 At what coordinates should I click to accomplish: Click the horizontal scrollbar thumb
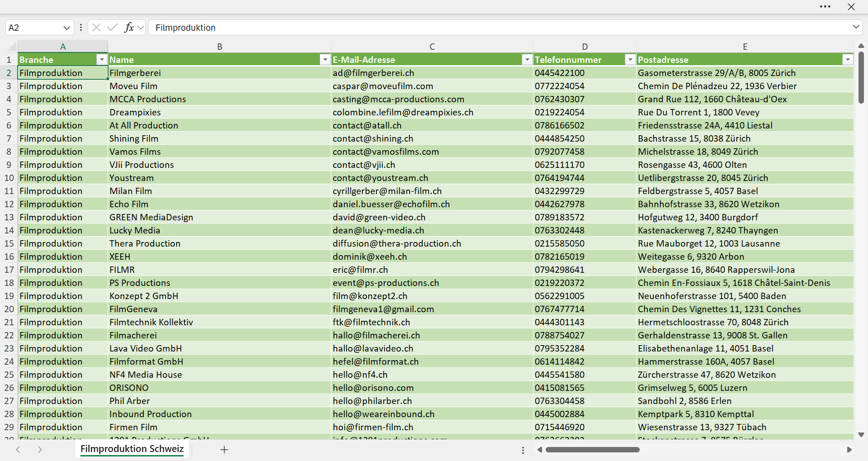coord(592,450)
